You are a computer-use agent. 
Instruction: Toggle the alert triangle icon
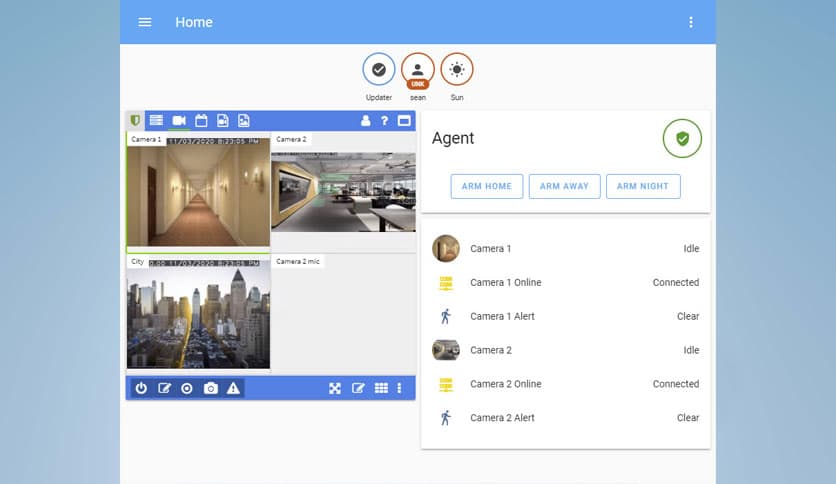tap(233, 388)
